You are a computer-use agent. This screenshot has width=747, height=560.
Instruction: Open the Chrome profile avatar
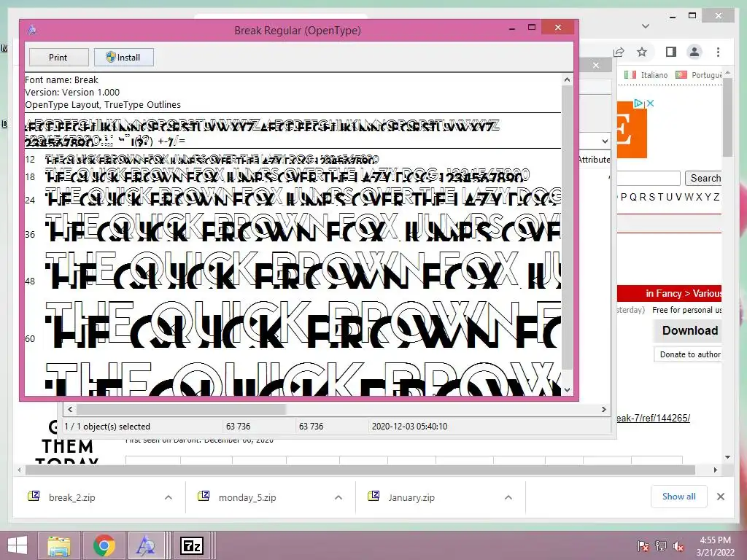click(x=694, y=52)
